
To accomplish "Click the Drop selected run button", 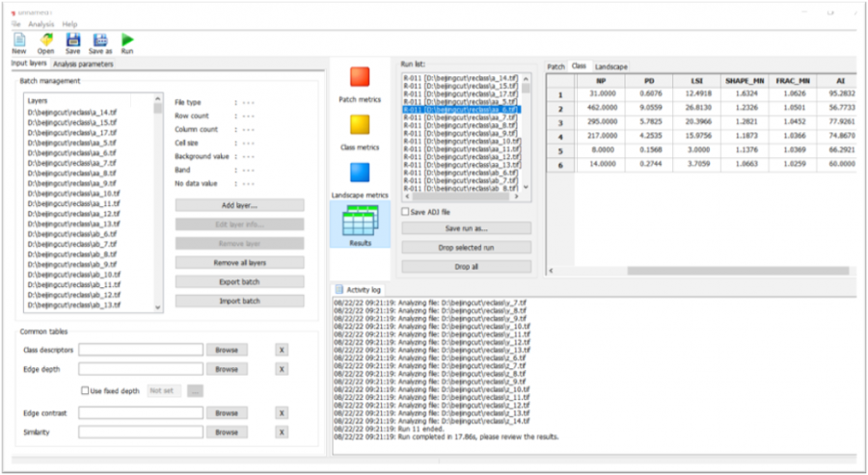I will point(465,247).
